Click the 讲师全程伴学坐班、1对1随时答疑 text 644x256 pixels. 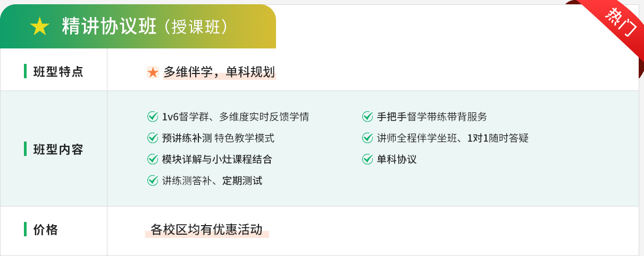[453, 138]
